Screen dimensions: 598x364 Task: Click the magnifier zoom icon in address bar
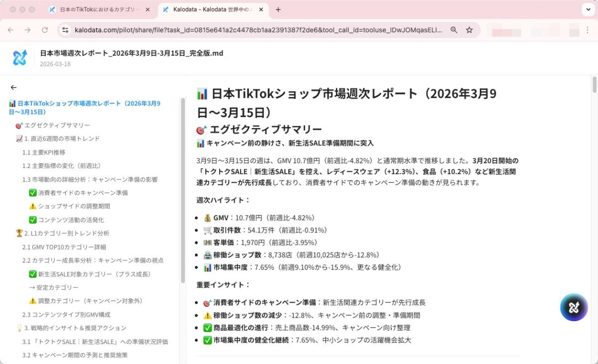(453, 30)
